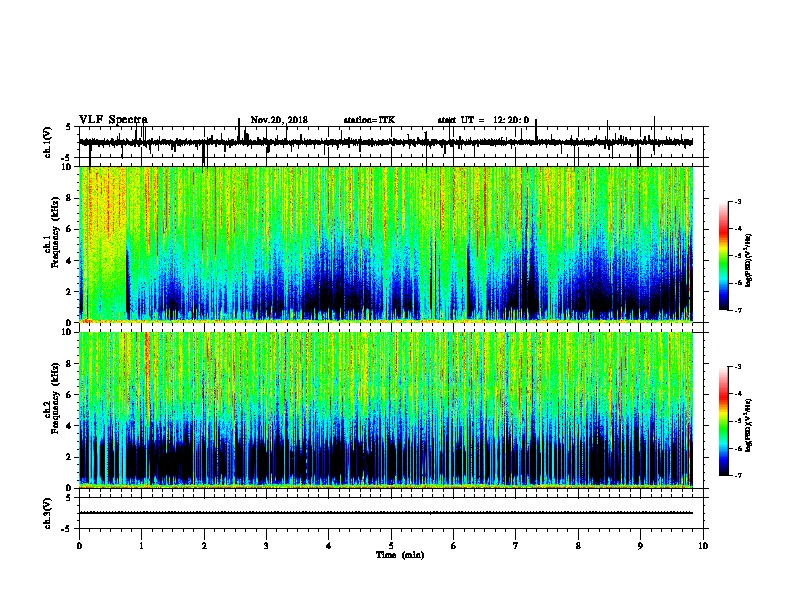This screenshot has height=612, width=792.
Task: Click the ch.1 spectrogram color bar
Action: [x=723, y=256]
